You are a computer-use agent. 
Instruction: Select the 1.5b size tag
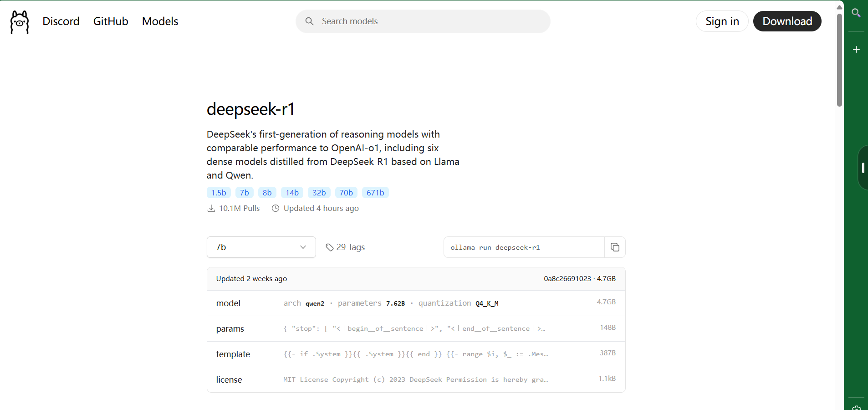(x=219, y=193)
